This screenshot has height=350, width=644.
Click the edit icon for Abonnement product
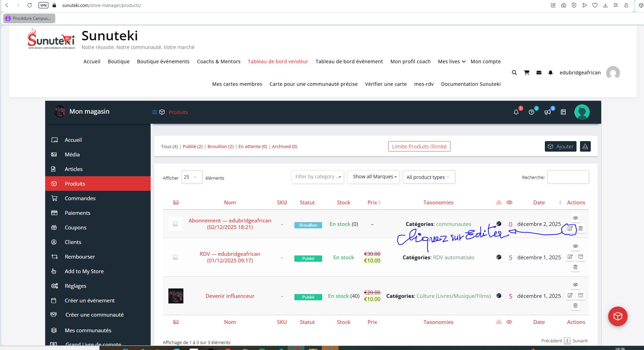(570, 229)
